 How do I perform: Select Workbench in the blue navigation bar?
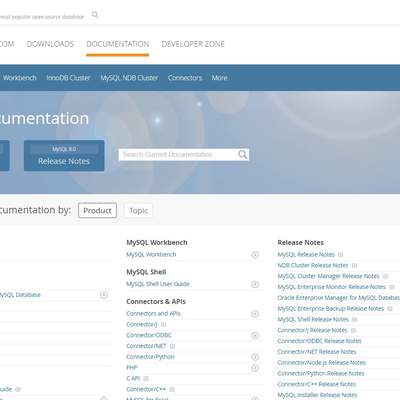tap(20, 78)
